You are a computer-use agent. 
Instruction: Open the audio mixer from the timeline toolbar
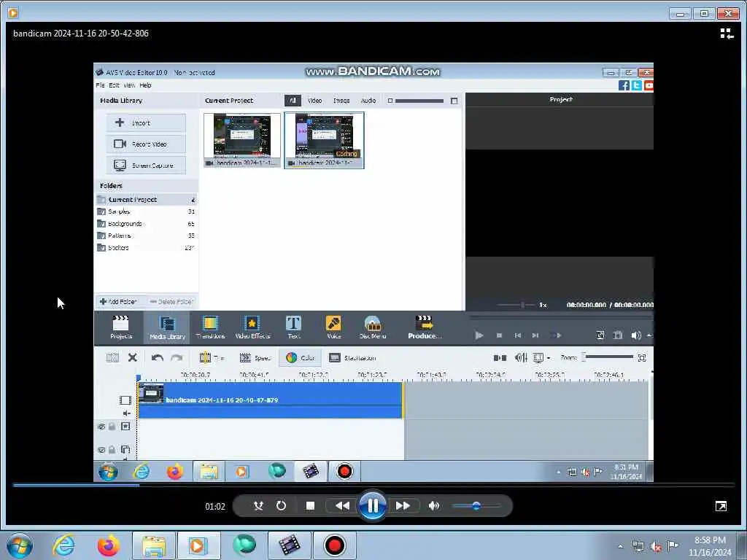coord(521,357)
